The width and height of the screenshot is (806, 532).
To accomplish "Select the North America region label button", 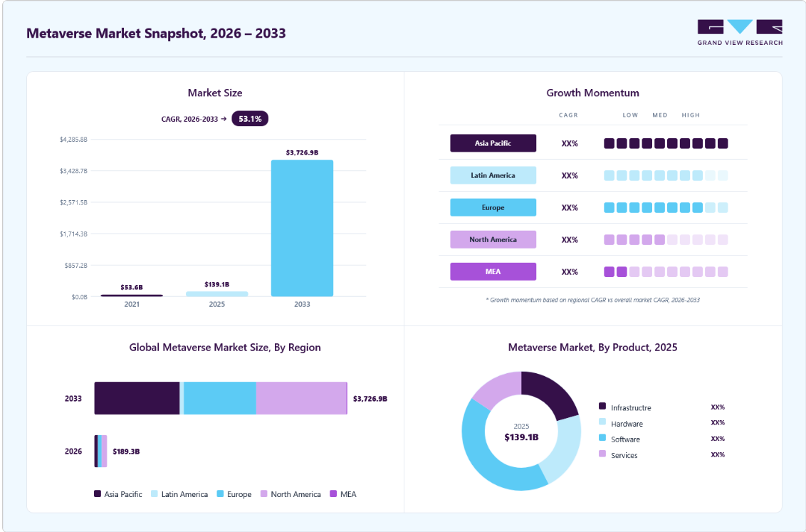I will point(493,239).
